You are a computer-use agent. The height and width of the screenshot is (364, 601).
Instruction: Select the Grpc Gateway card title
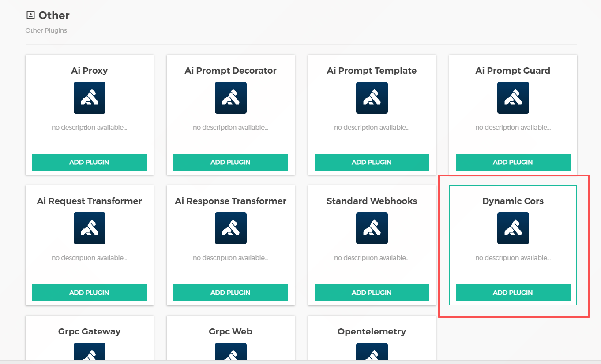coord(90,331)
